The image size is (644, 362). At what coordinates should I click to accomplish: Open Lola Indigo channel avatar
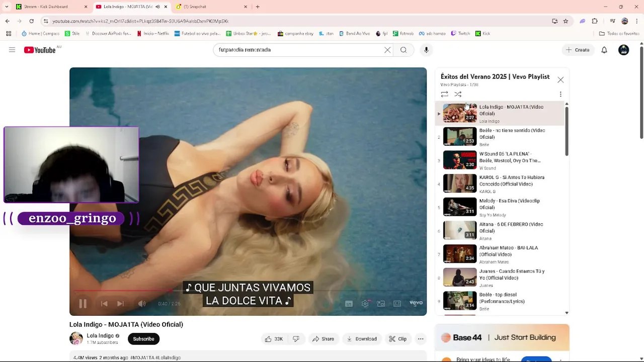point(76,338)
